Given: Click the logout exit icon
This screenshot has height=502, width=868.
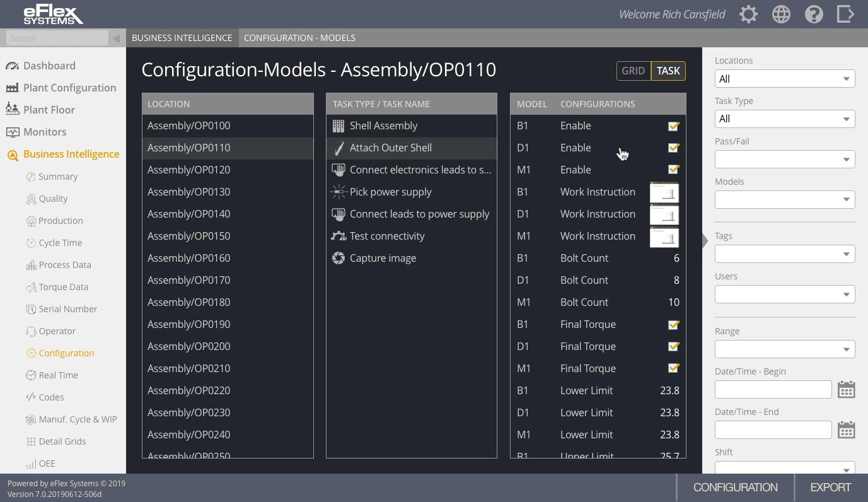Looking at the screenshot, I should pyautogui.click(x=845, y=15).
